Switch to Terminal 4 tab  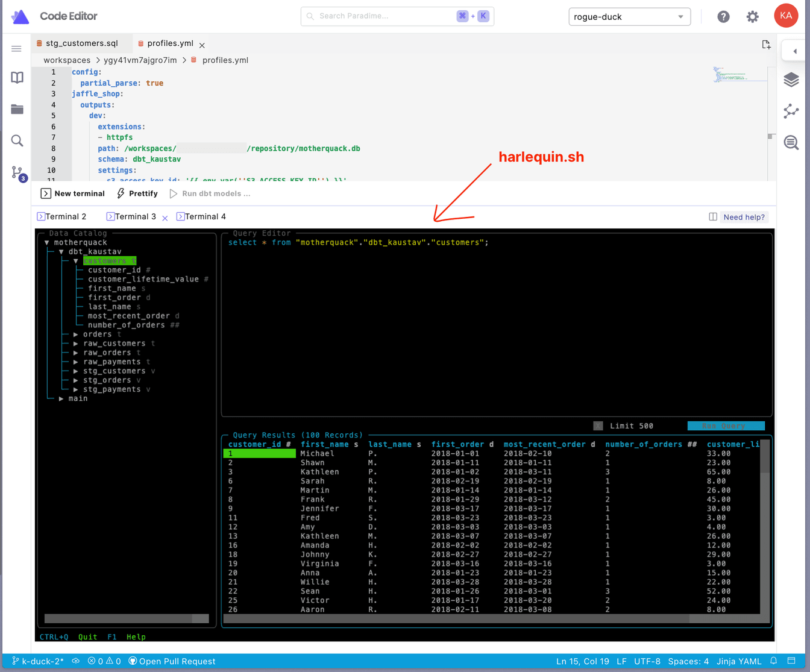click(202, 216)
